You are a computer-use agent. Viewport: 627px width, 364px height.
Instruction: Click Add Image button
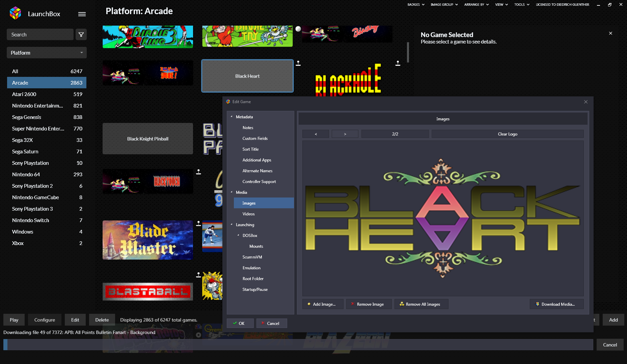[x=323, y=304]
